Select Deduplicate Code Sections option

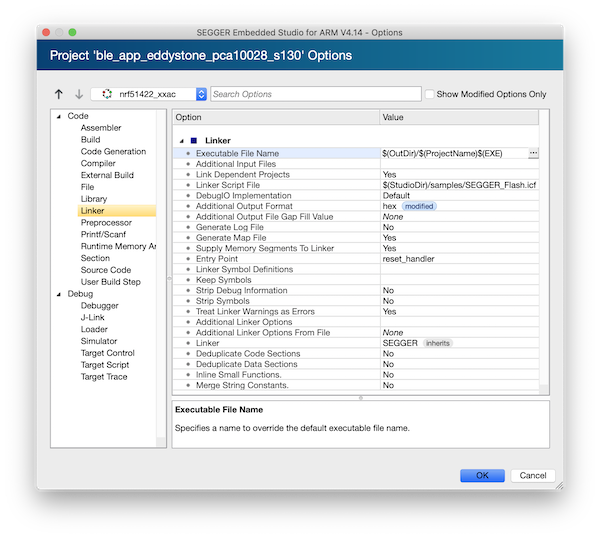(356, 354)
